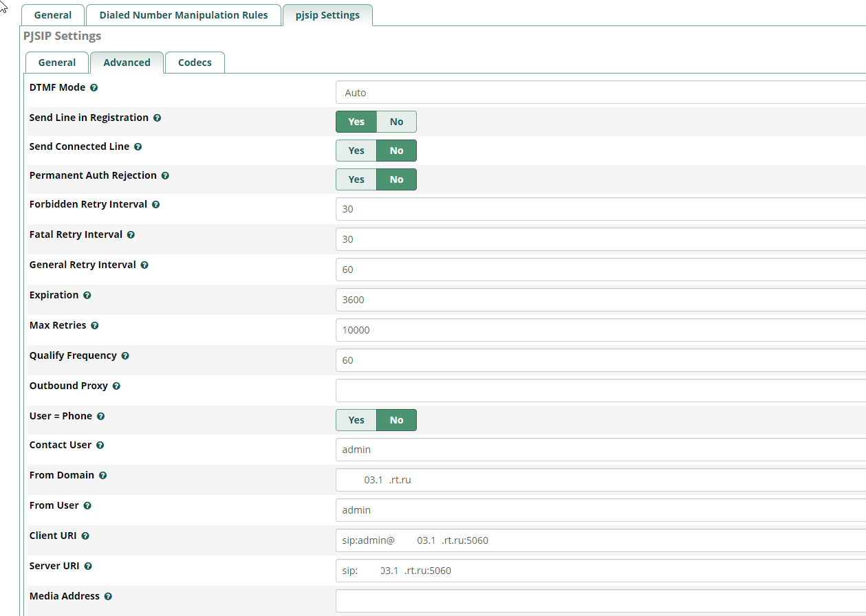Click help icon beside Send Line in Registration
The image size is (866, 616).
(x=157, y=118)
